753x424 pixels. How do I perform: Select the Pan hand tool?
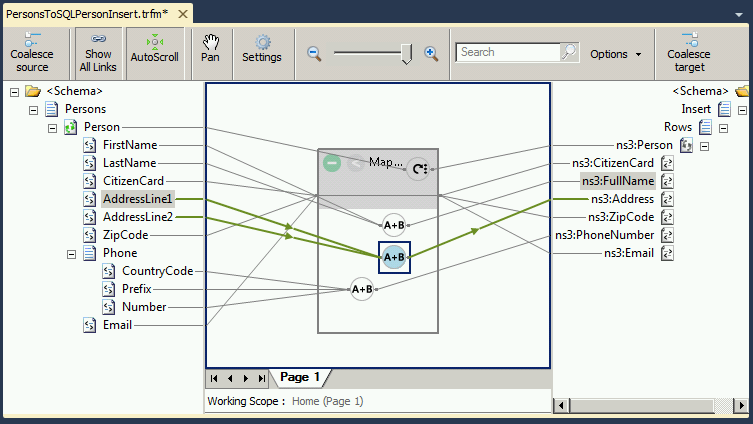210,42
